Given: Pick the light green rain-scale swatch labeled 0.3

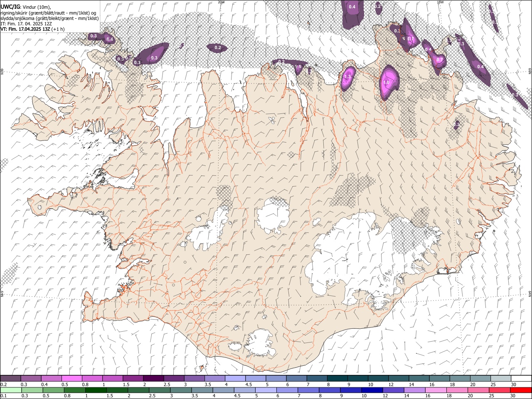Looking at the screenshot, I should [x=32, y=390].
